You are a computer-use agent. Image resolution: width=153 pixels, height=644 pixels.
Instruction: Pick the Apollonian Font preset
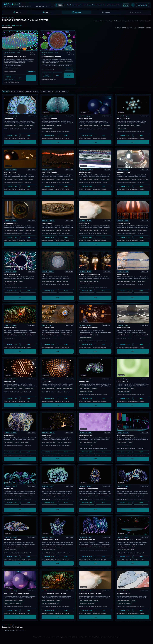click(95, 142)
